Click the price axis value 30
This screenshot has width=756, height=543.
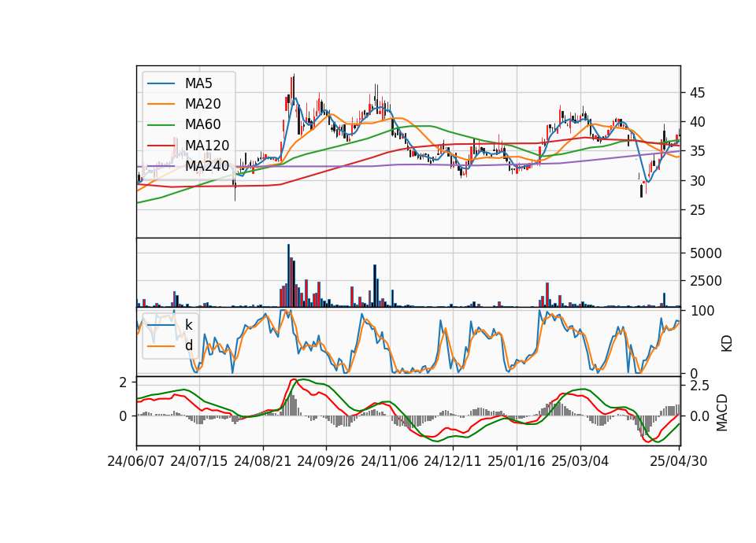[697, 181]
